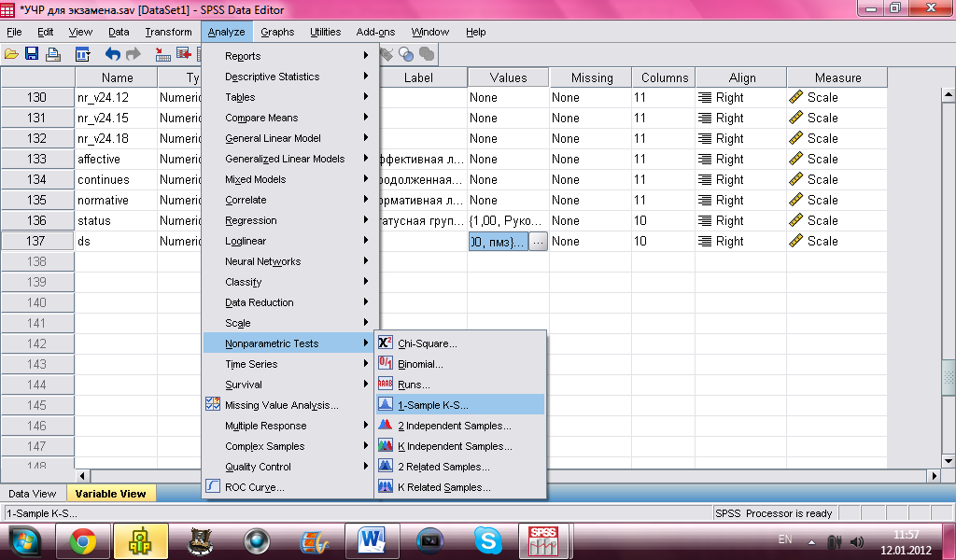Click the 2 Related Samples icon
Viewport: 956px width, 560px height.
point(386,466)
